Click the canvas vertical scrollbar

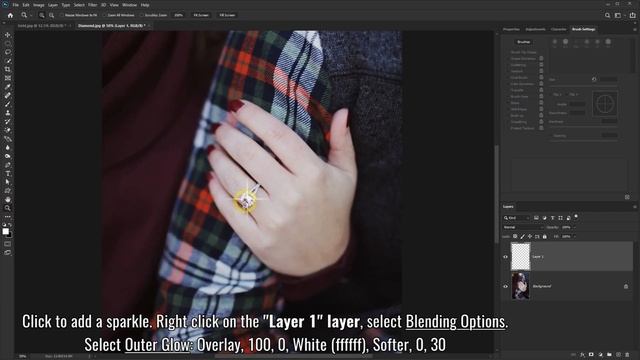[x=497, y=194]
